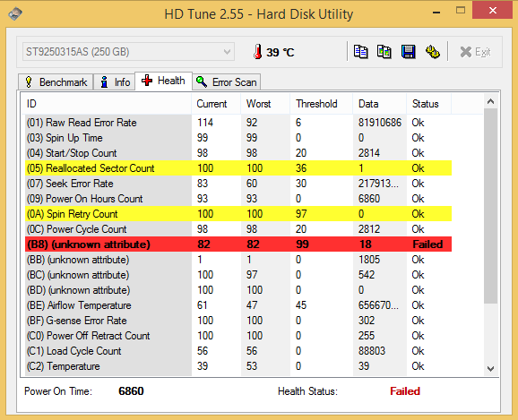Click the copy screenshot to clipboard icon
Image resolution: width=518 pixels, height=420 pixels.
point(384,52)
